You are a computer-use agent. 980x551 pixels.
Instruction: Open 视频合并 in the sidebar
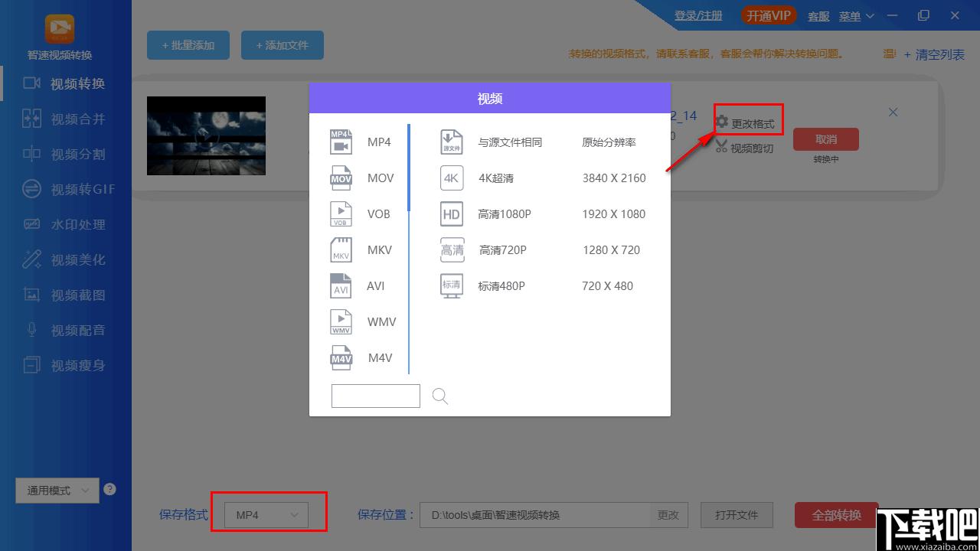click(66, 119)
